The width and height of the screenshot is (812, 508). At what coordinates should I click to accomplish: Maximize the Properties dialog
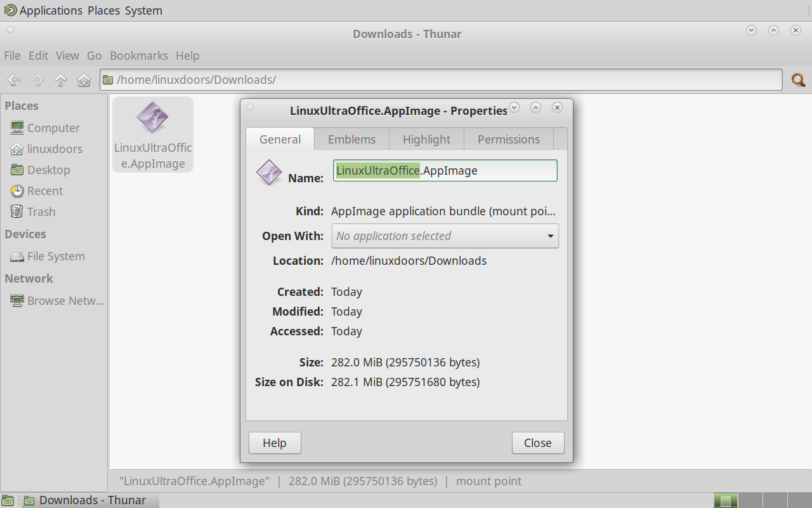(x=535, y=107)
